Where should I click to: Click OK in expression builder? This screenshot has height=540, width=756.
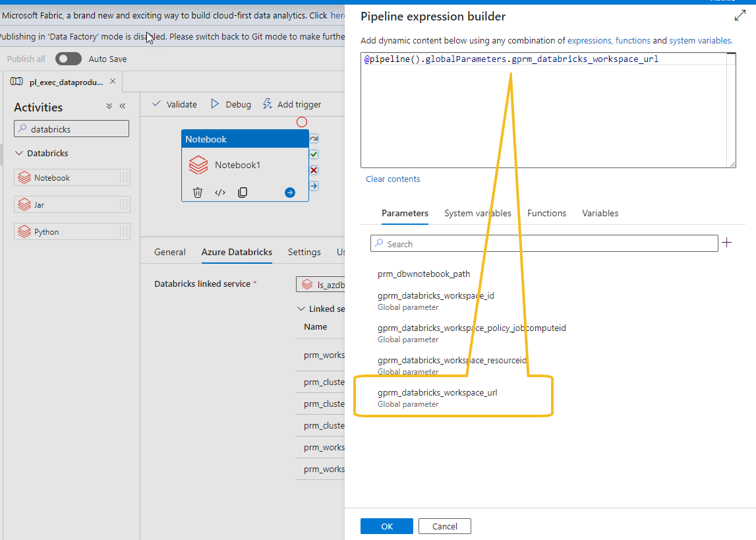pos(387,526)
